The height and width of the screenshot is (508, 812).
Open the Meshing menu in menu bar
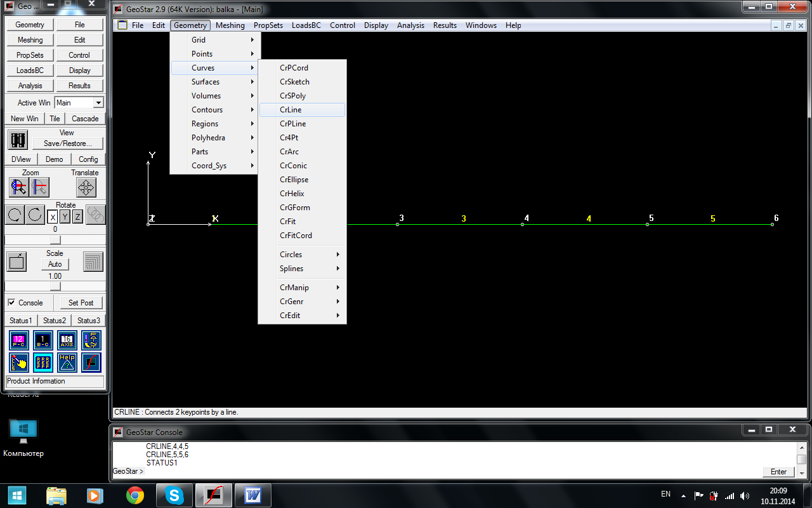[x=230, y=25]
